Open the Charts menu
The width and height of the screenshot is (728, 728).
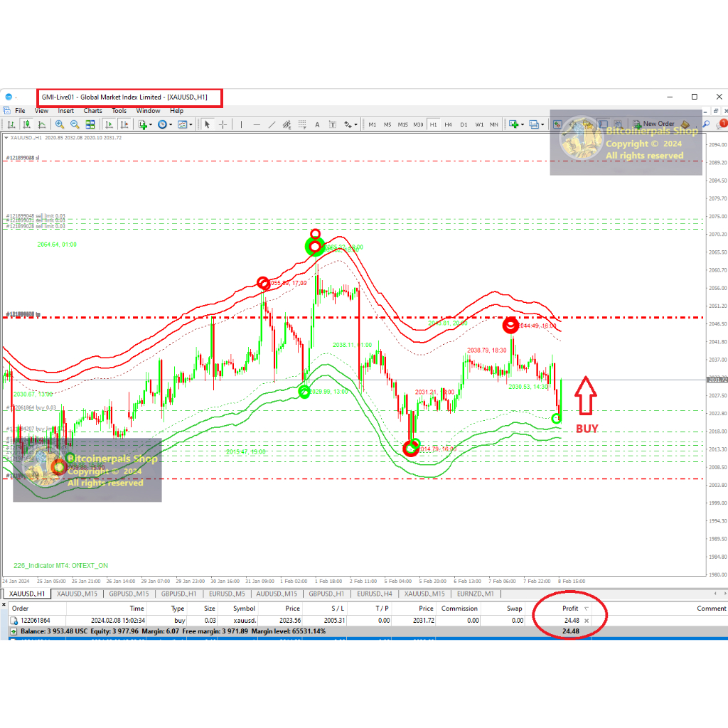92,111
